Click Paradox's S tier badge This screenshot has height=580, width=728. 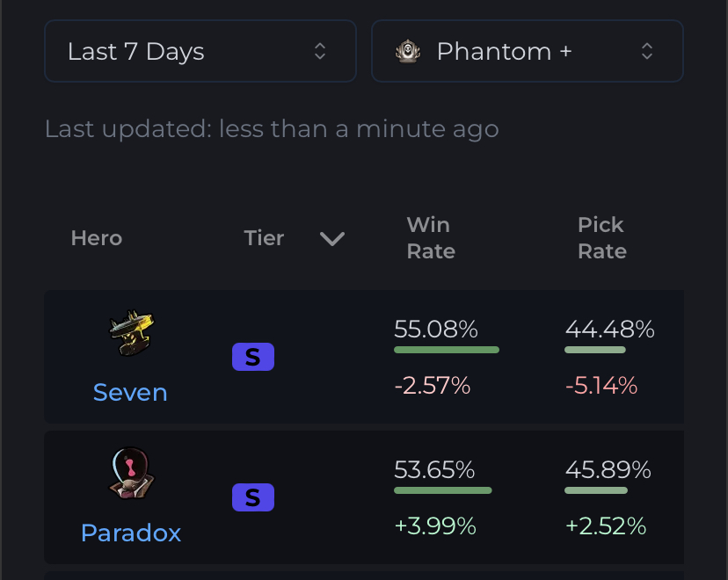(253, 497)
